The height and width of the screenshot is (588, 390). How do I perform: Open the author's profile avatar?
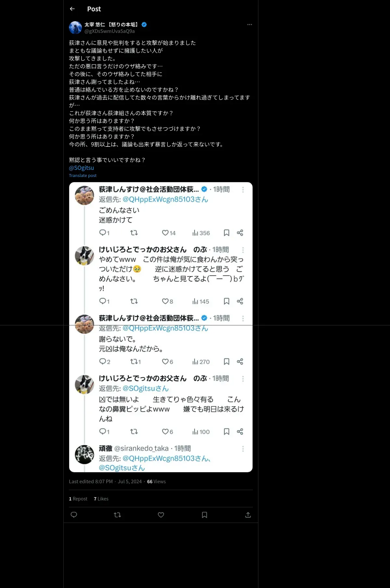point(75,28)
